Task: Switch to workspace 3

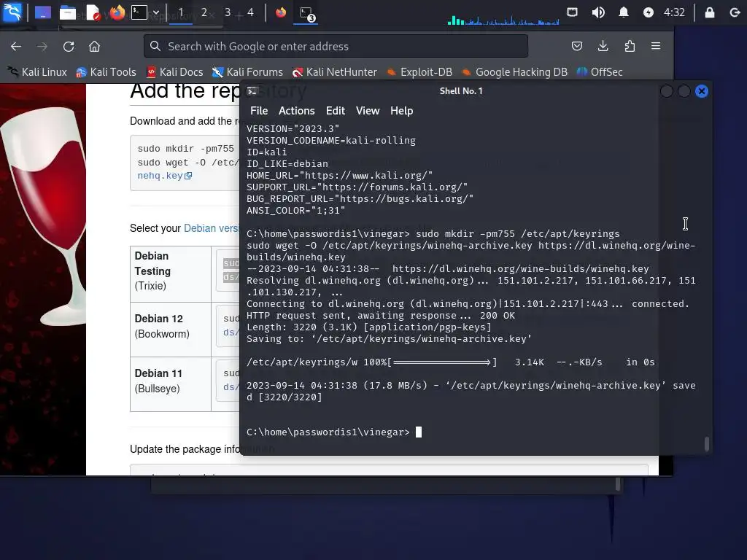Action: (228, 12)
